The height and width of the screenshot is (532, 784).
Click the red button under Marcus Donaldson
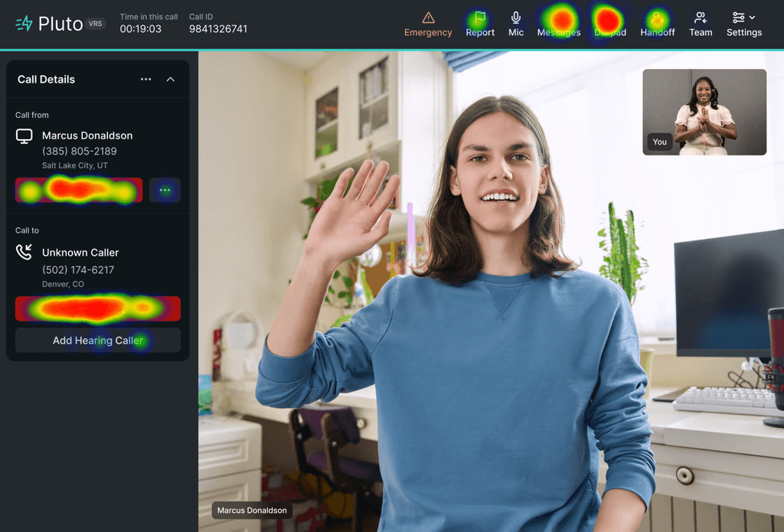pos(79,190)
